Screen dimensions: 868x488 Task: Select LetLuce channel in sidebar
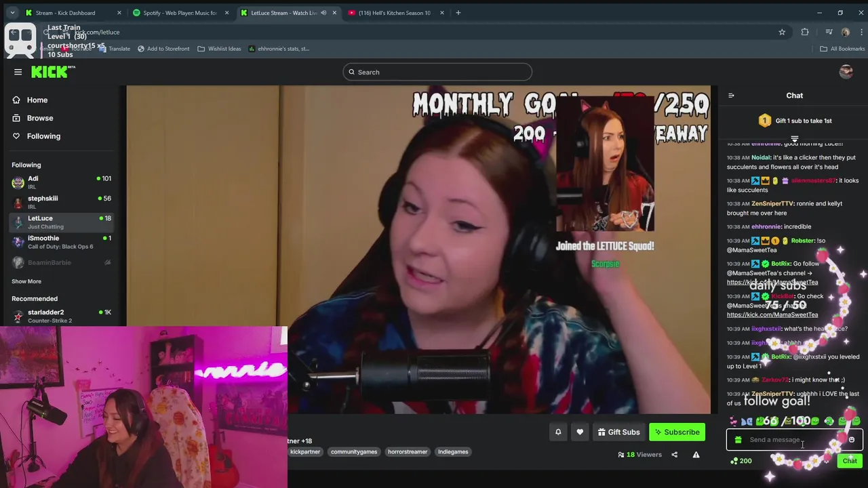[x=62, y=222]
